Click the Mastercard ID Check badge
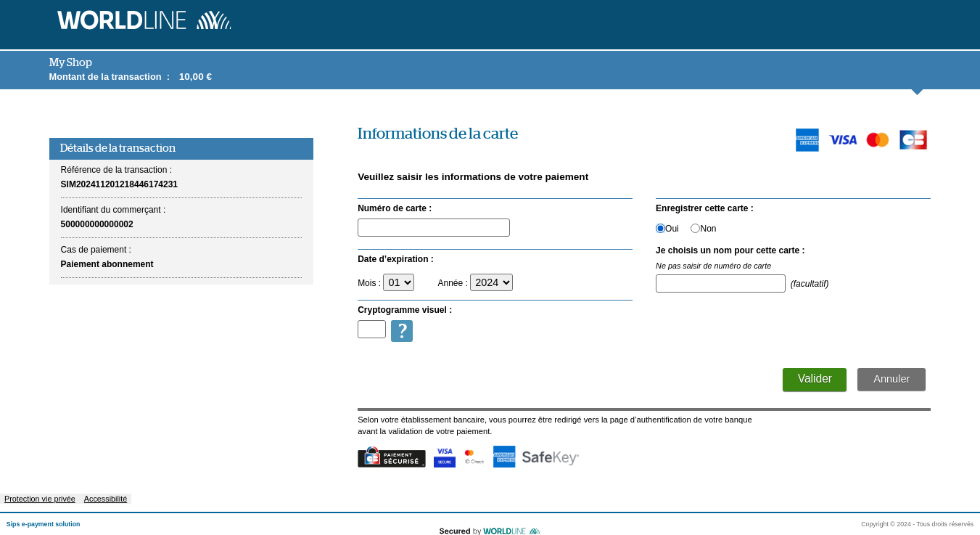Screen dimensions: 980x535 click(x=474, y=457)
